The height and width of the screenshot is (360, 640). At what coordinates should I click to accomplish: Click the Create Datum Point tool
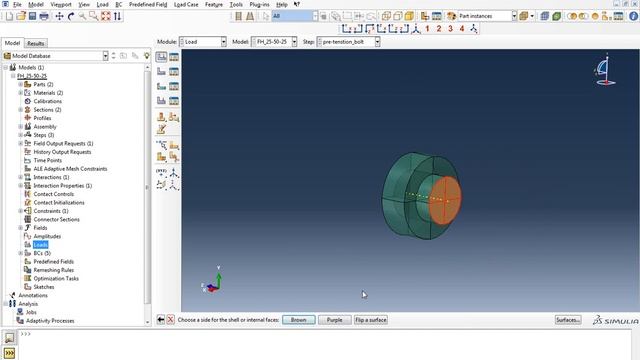pos(162,172)
